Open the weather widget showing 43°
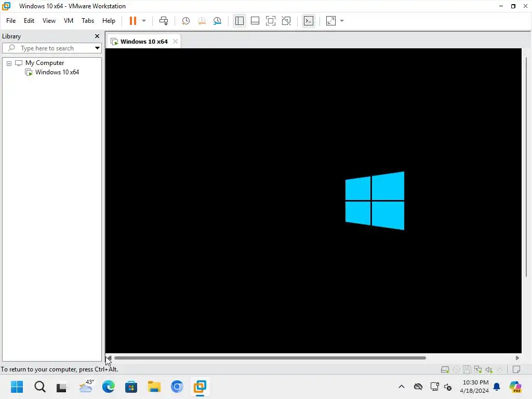This screenshot has height=399, width=532. pos(86,387)
